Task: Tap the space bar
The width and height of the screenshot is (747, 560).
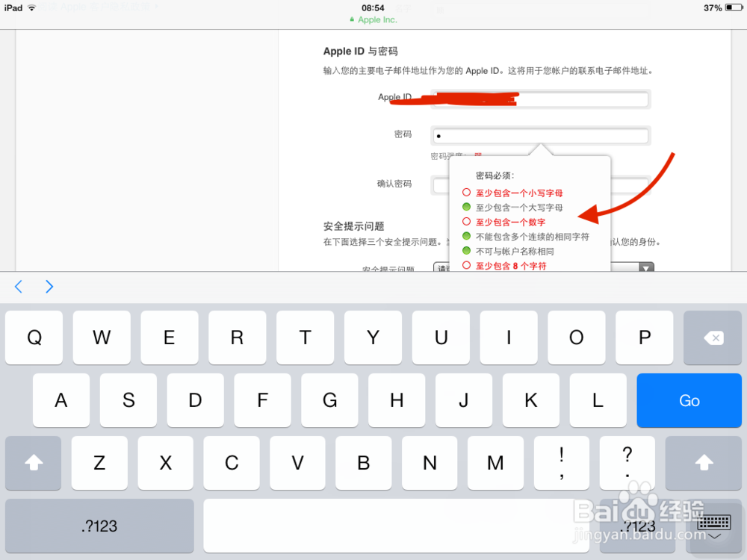Action: (397, 526)
